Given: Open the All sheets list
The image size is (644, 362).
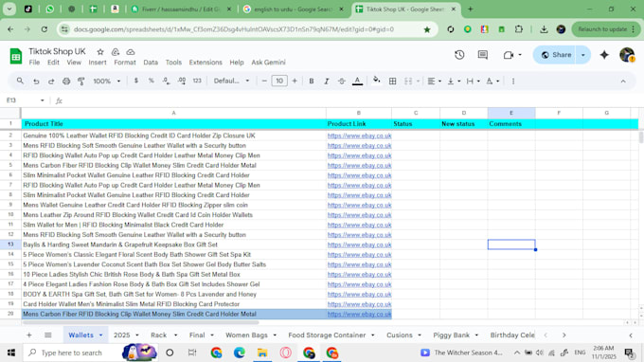Looking at the screenshot, I should coord(48,335).
